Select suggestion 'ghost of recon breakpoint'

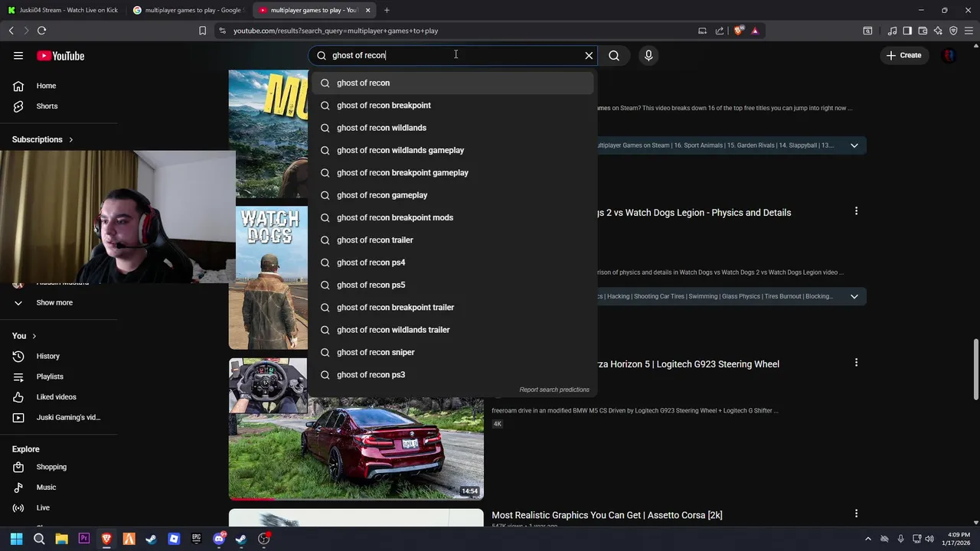point(452,106)
